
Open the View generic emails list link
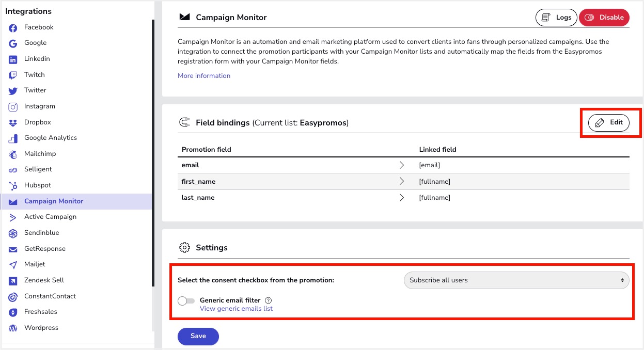pos(236,309)
